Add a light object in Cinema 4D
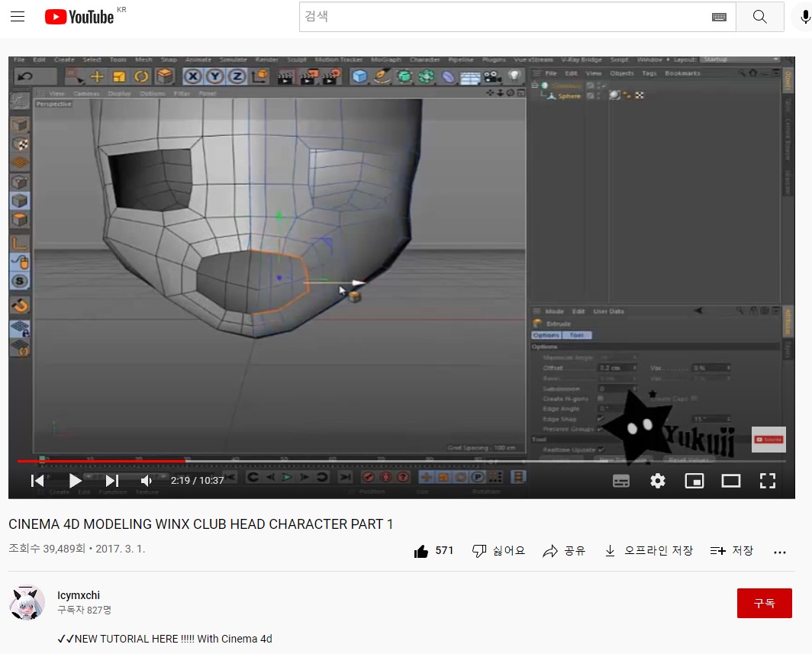The width and height of the screenshot is (812, 654). pos(514,76)
